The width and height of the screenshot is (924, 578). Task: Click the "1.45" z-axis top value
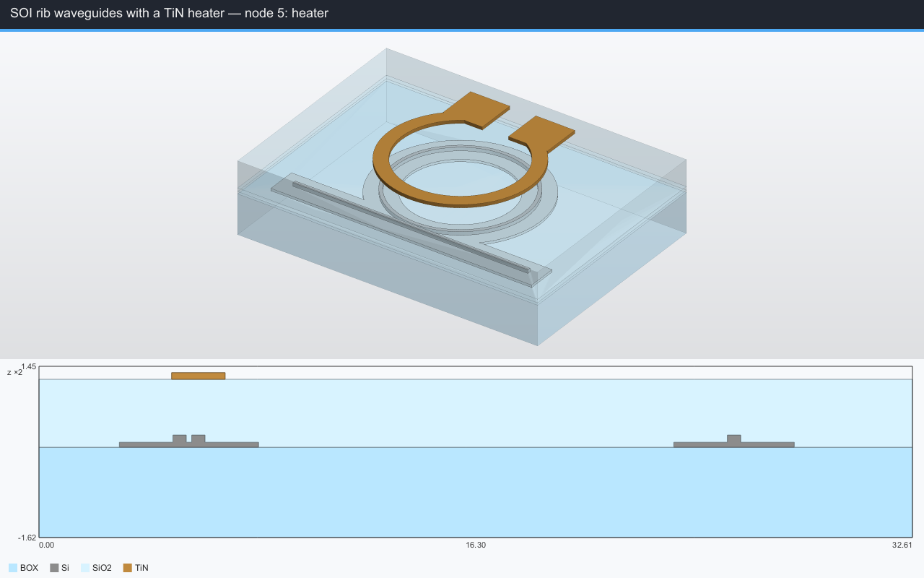pos(29,367)
